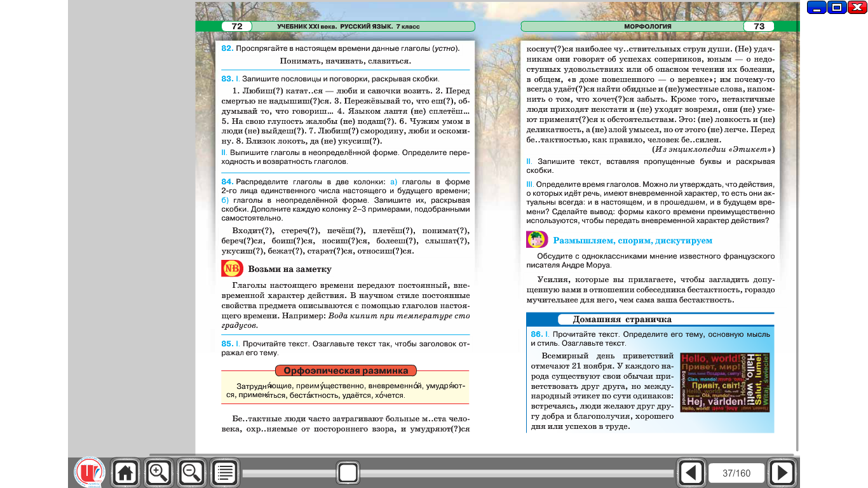Click page number 73 in the header

(759, 26)
